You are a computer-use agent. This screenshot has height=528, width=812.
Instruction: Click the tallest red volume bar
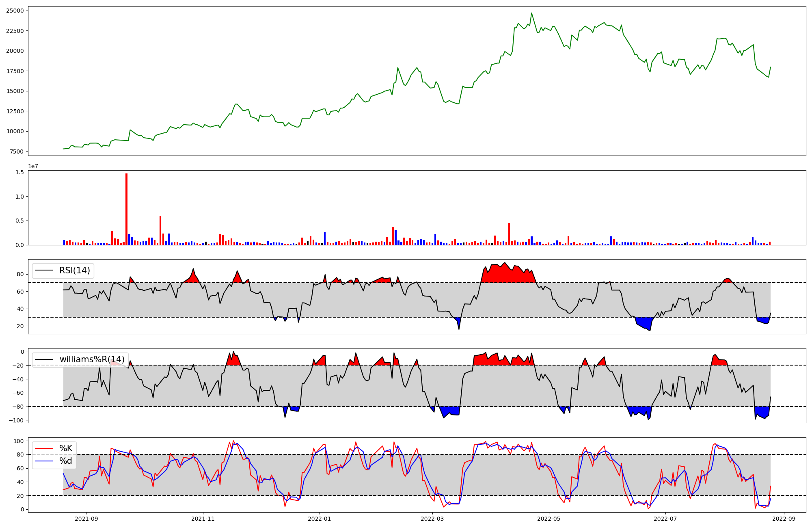click(x=126, y=209)
